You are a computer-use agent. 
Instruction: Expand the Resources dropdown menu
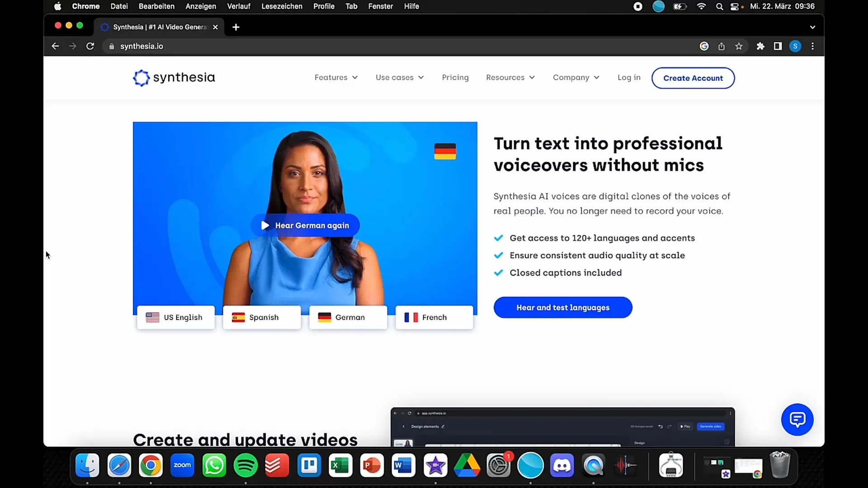(x=510, y=77)
